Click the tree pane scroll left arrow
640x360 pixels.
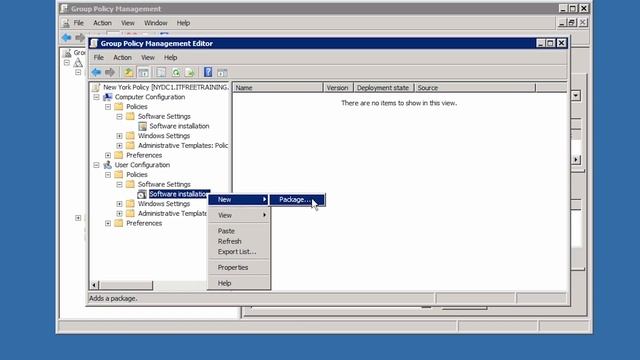(x=94, y=285)
